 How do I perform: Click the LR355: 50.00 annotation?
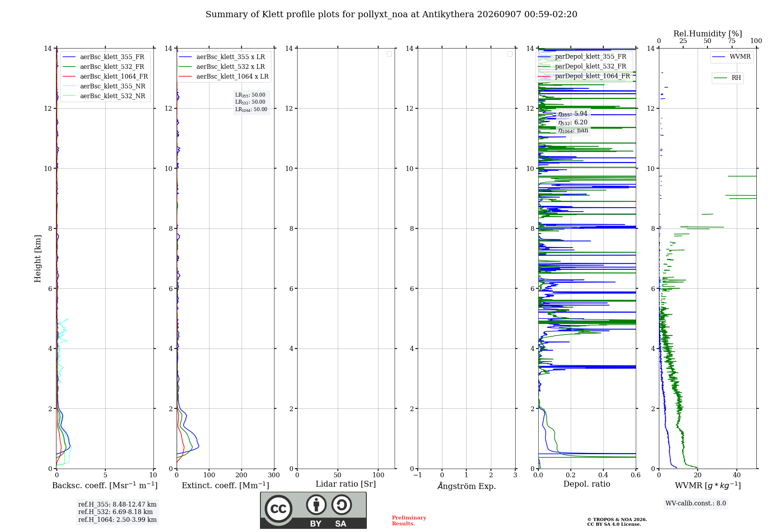(x=250, y=95)
